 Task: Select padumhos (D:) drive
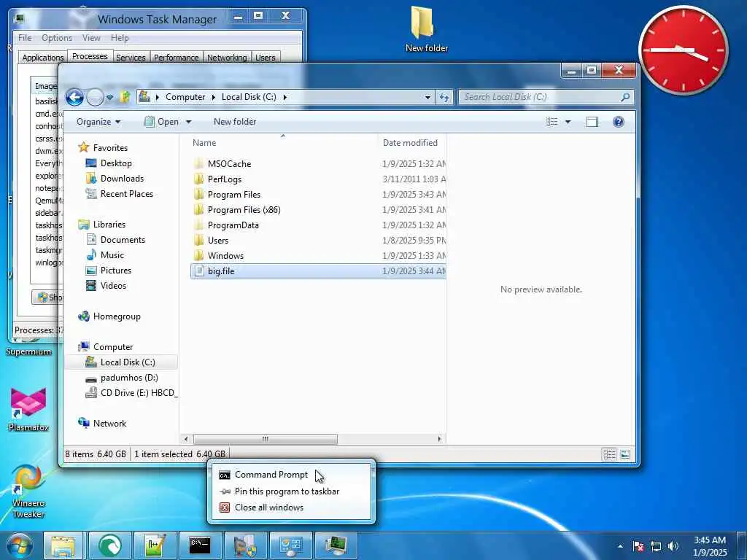click(128, 378)
